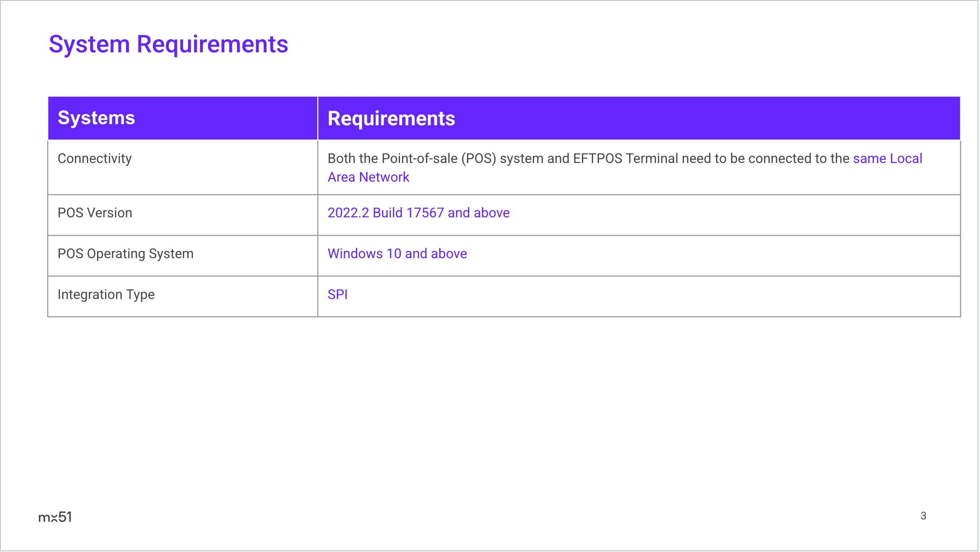Select the Connectivity row label
The height and width of the screenshot is (552, 980).
pos(94,159)
